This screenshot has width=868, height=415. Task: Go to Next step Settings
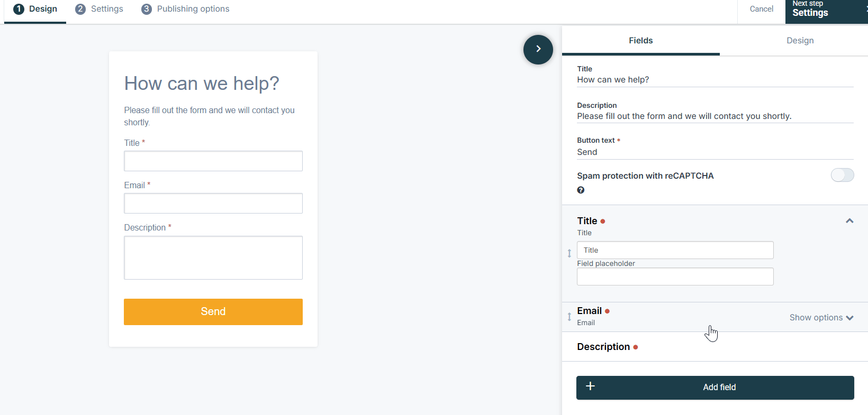point(827,11)
